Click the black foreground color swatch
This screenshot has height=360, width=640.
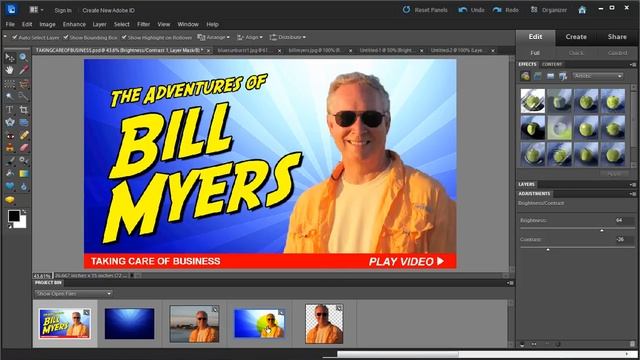[x=13, y=216]
